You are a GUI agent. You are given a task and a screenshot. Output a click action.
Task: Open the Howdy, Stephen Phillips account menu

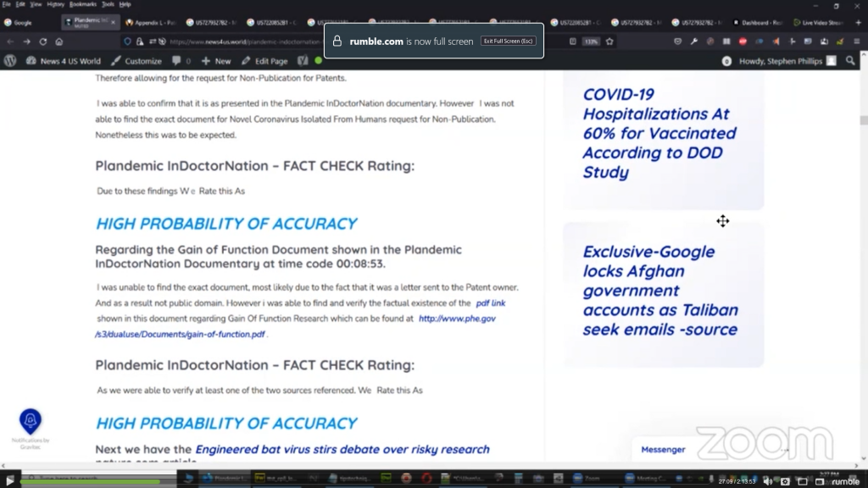click(x=787, y=61)
